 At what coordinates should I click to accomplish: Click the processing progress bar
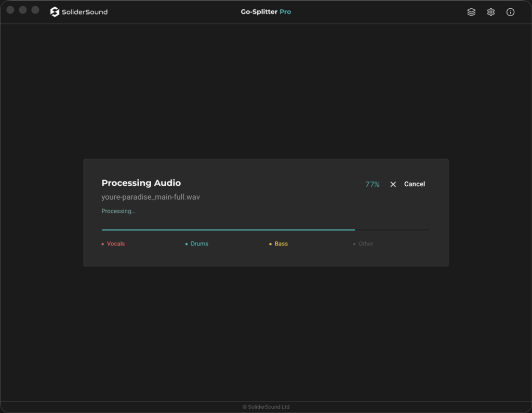tap(265, 230)
